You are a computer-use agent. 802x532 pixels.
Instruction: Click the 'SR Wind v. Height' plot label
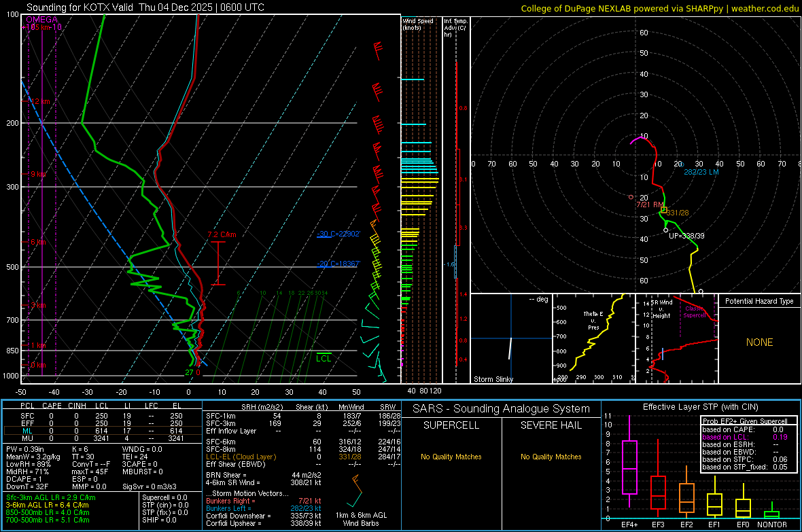(662, 309)
